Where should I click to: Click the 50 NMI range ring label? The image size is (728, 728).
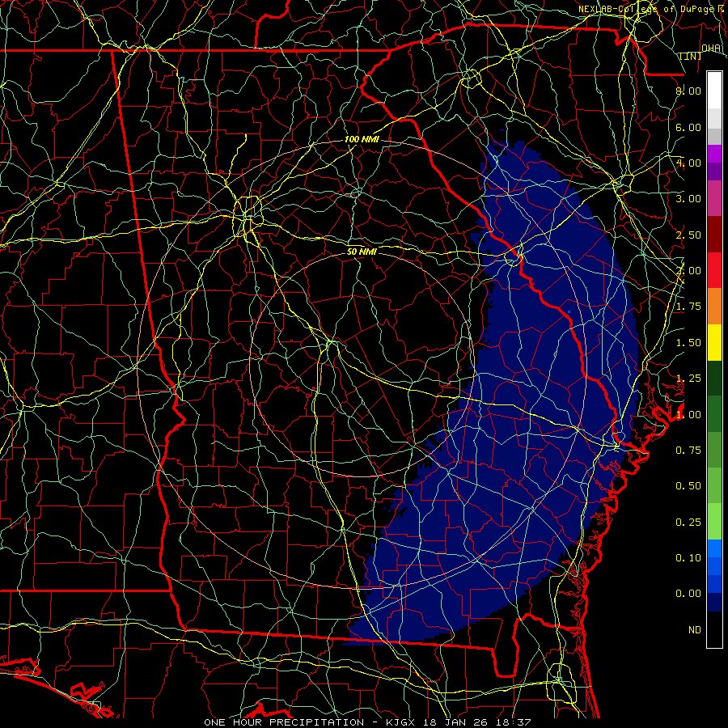(x=362, y=252)
